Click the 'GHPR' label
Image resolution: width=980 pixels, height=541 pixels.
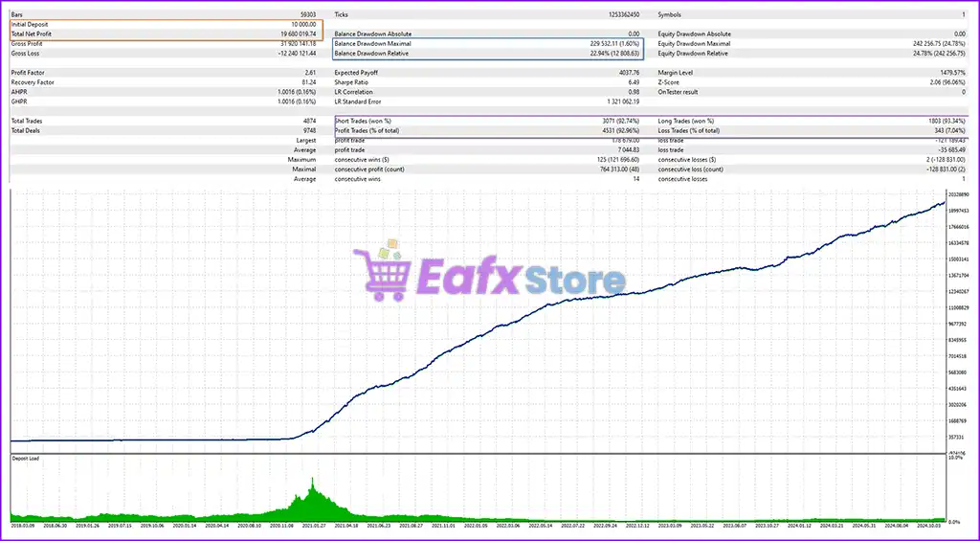[19, 101]
